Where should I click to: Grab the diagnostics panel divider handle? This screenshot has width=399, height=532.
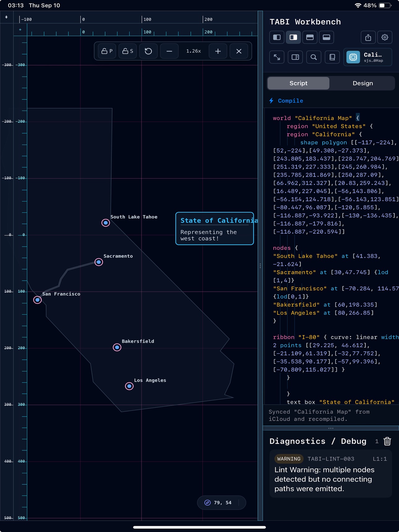pos(331,428)
